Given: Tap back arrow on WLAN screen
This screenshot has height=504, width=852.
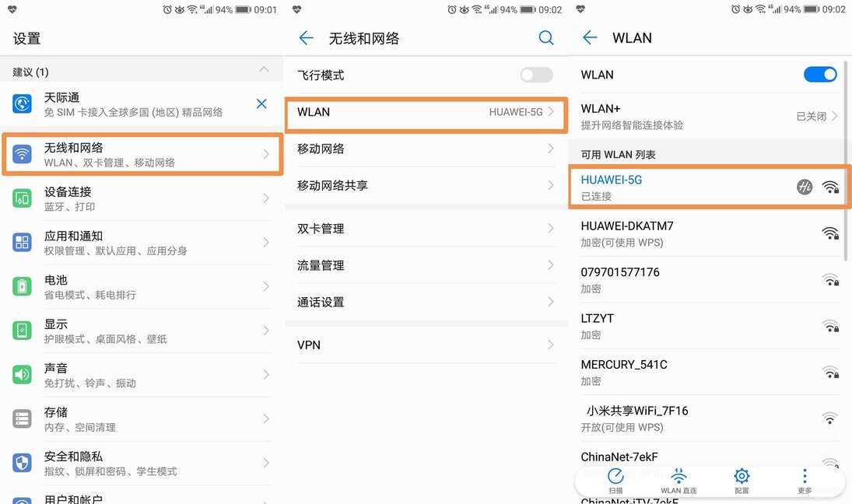Looking at the screenshot, I should 590,37.
